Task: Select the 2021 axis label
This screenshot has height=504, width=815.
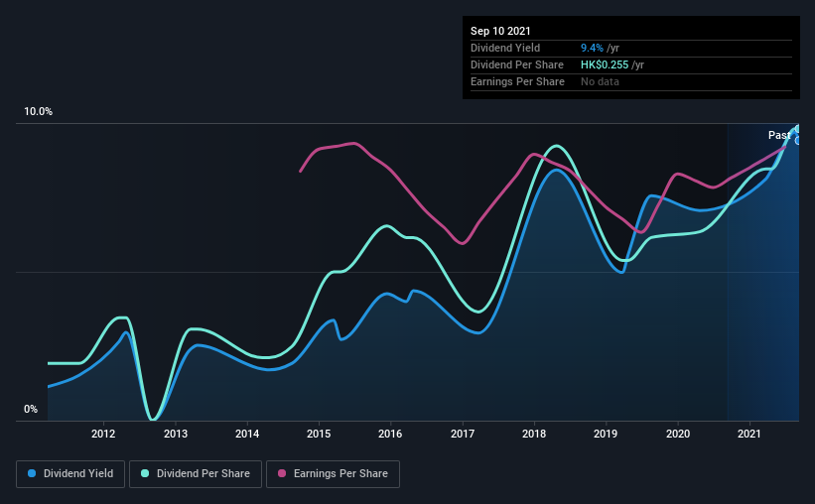Action: [x=749, y=434]
